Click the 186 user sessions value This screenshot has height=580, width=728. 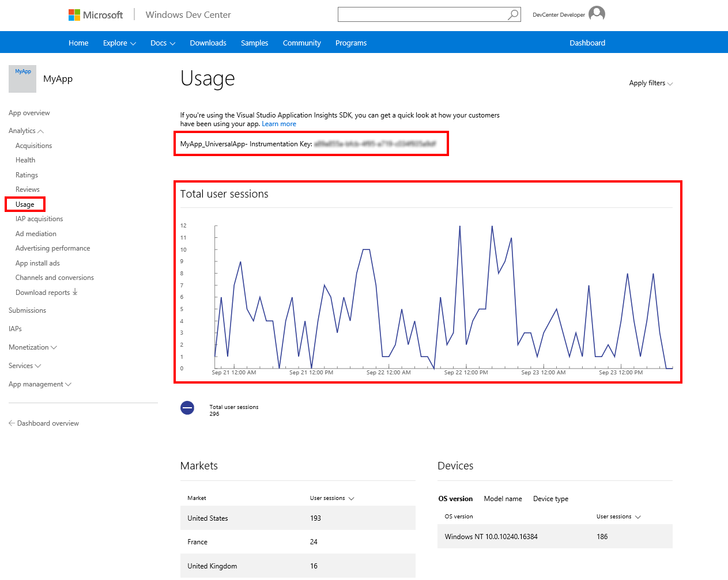pyautogui.click(x=602, y=537)
